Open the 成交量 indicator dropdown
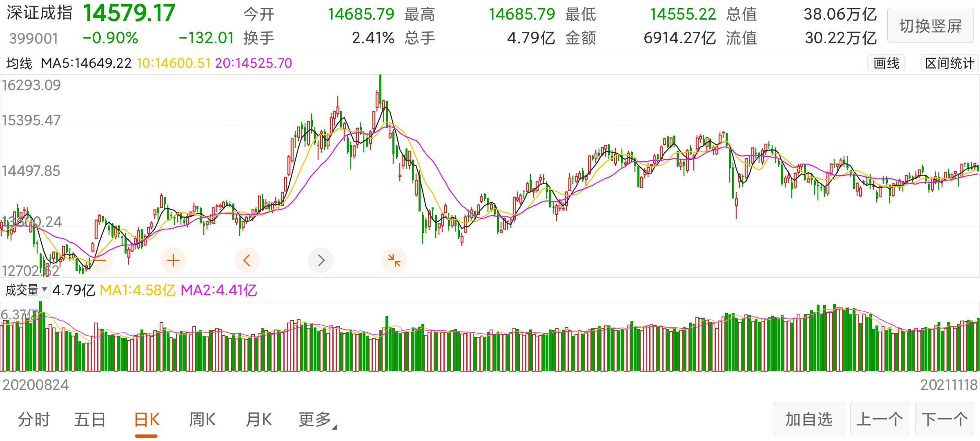Viewport: 980px width, 441px height. (26, 290)
